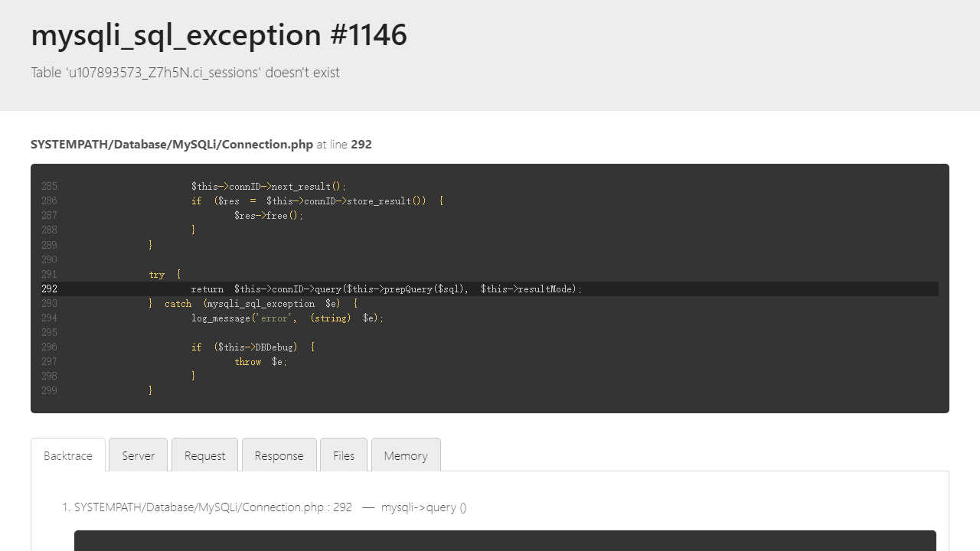
Task: Click the SYSTEMPATH Connection.php file path header
Action: tap(171, 144)
